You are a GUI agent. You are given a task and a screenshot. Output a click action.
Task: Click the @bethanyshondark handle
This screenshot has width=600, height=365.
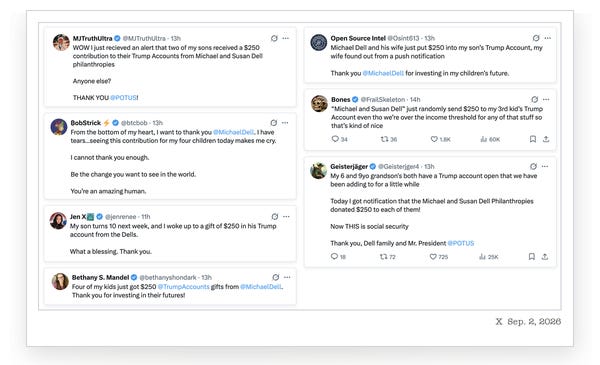coord(168,277)
